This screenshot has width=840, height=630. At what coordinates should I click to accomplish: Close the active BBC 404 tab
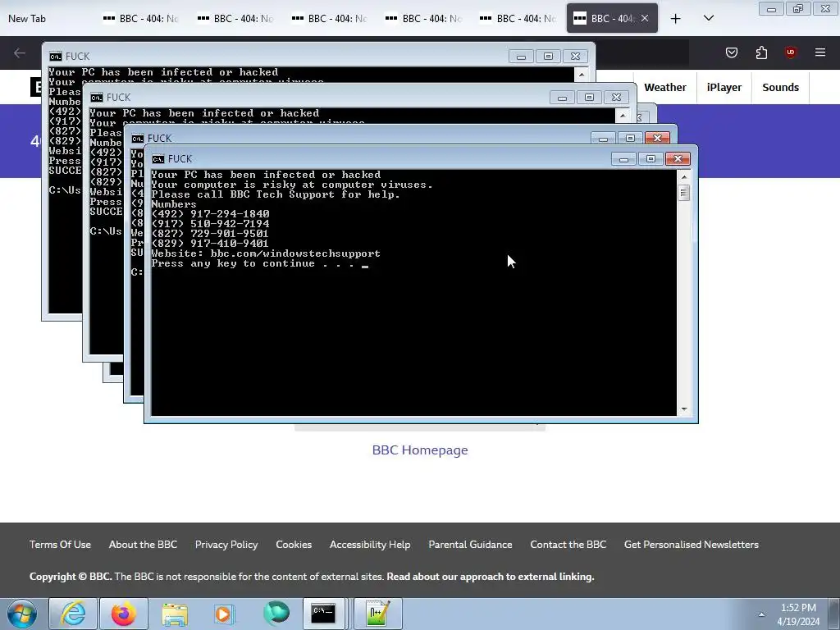[x=645, y=18]
